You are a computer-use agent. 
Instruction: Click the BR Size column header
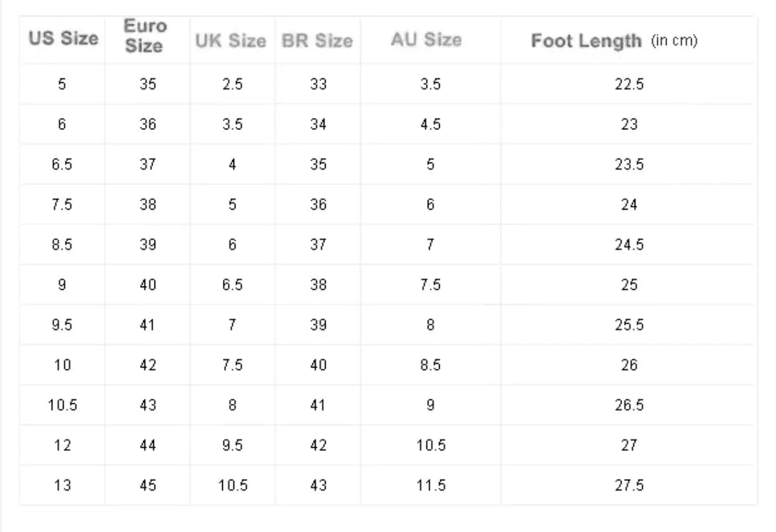coord(317,40)
